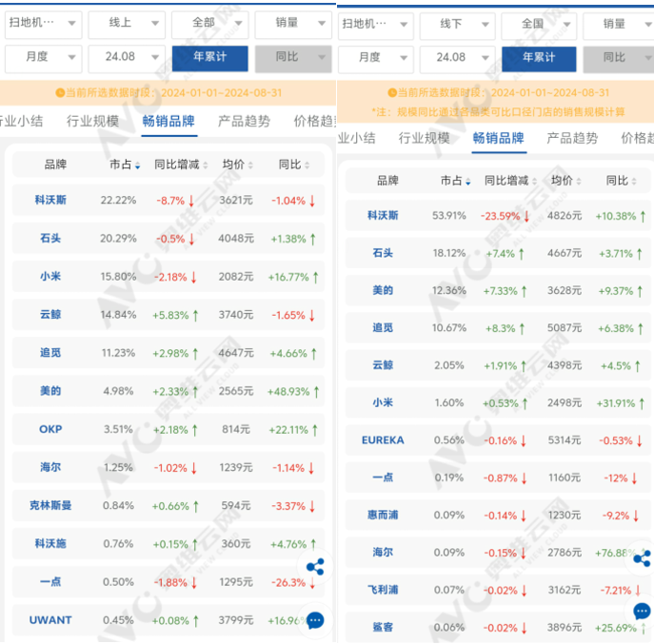Image resolution: width=654 pixels, height=644 pixels.
Task: Open 扫地机 category dropdown in left panel
Action: click(x=44, y=24)
